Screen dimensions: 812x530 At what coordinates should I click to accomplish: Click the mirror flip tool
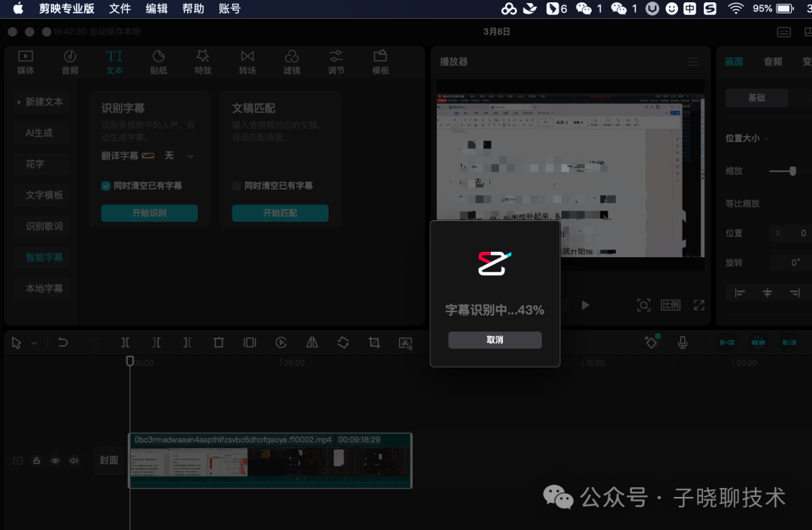(x=312, y=343)
